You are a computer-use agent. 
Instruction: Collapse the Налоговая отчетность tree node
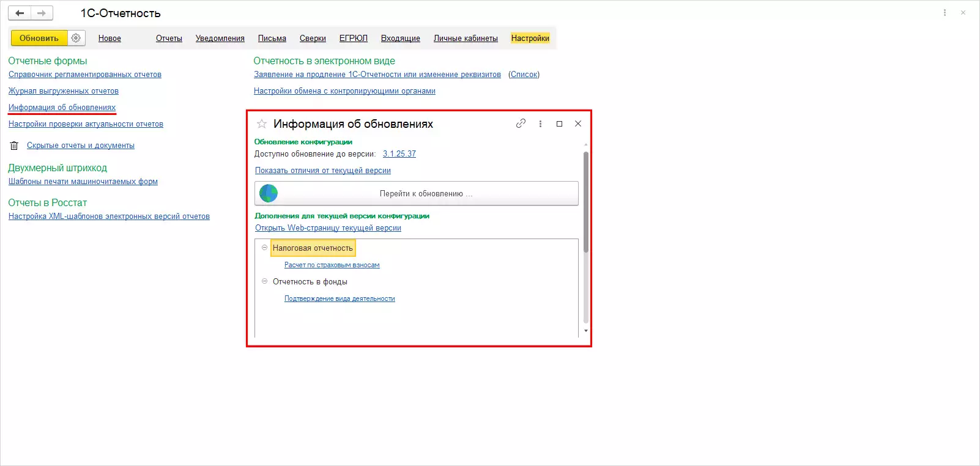tap(265, 248)
